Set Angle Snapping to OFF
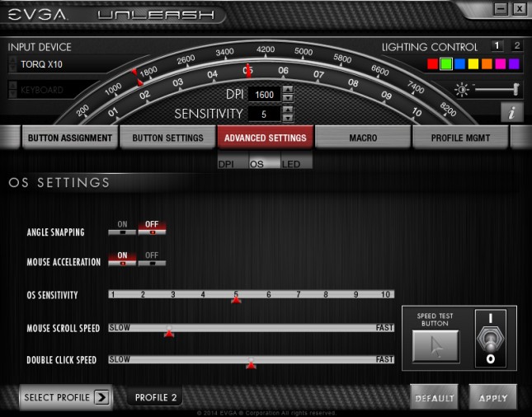This screenshot has width=532, height=417. click(x=152, y=227)
